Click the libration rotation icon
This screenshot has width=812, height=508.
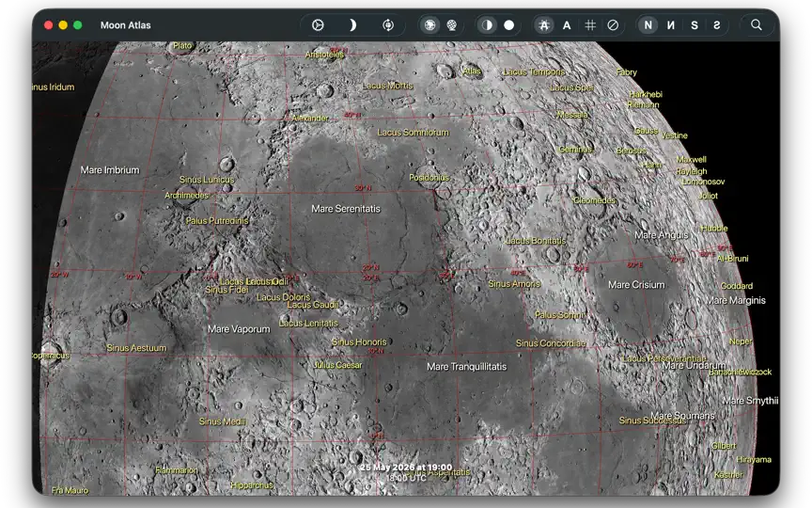pos(388,24)
